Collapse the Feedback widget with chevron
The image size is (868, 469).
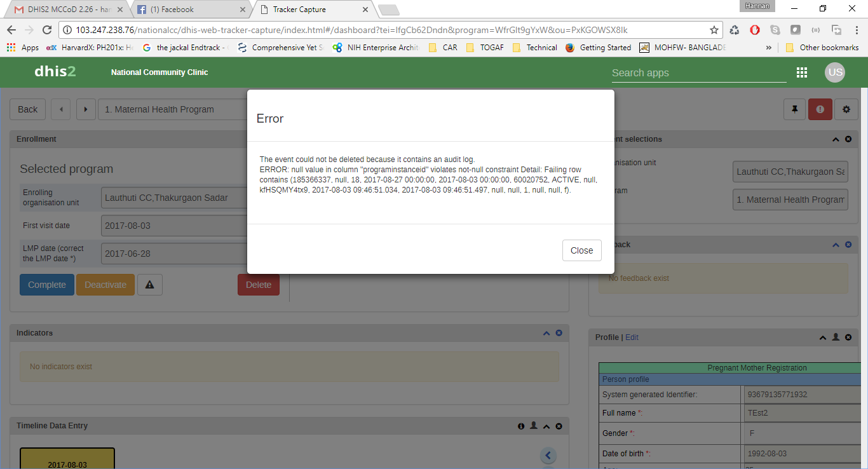click(836, 245)
